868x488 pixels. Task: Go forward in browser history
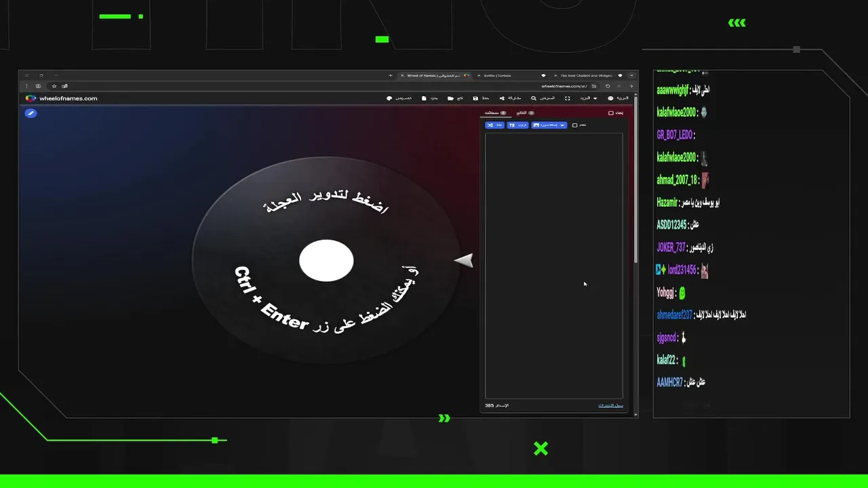click(619, 86)
